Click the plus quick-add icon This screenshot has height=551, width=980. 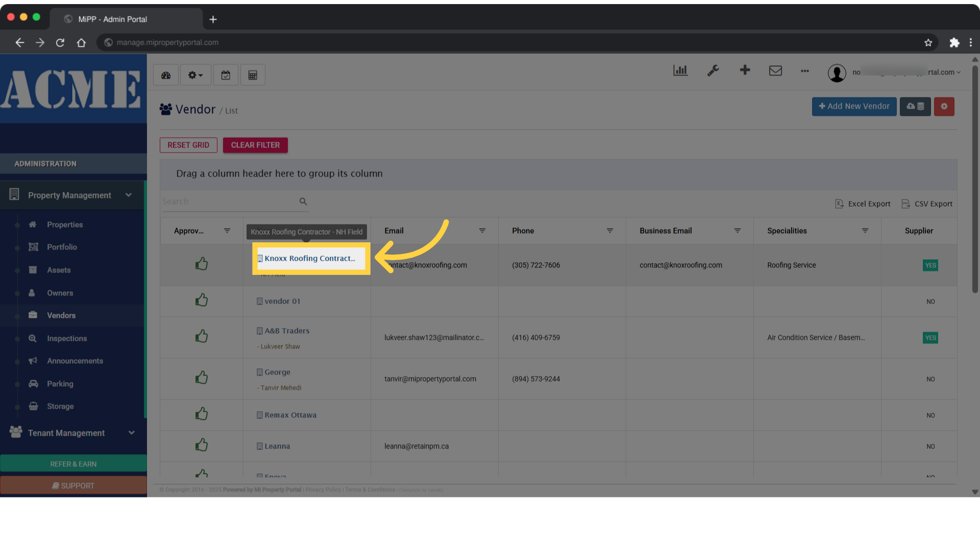pyautogui.click(x=745, y=70)
